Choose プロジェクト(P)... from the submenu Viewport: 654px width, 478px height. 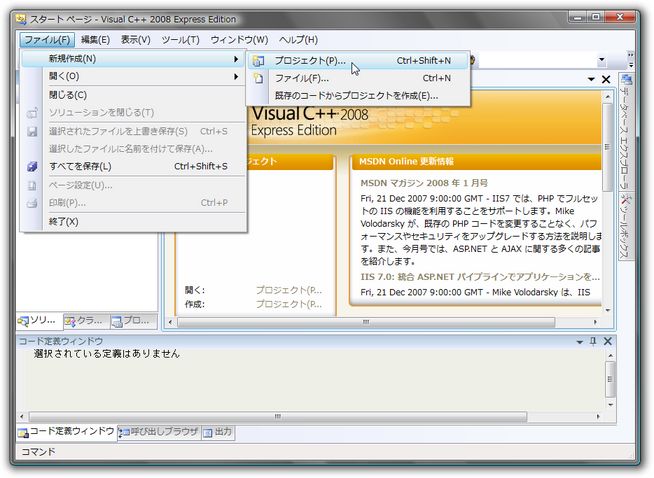click(359, 61)
